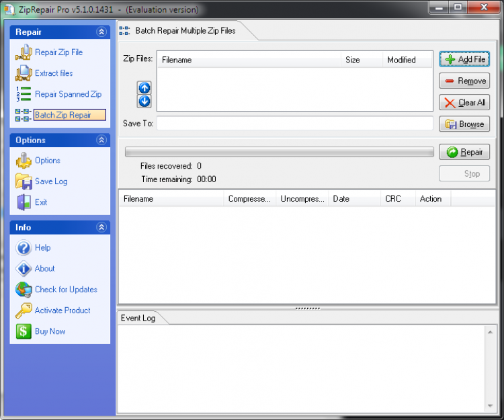Open the Repair Spanned Zip link

[68, 94]
